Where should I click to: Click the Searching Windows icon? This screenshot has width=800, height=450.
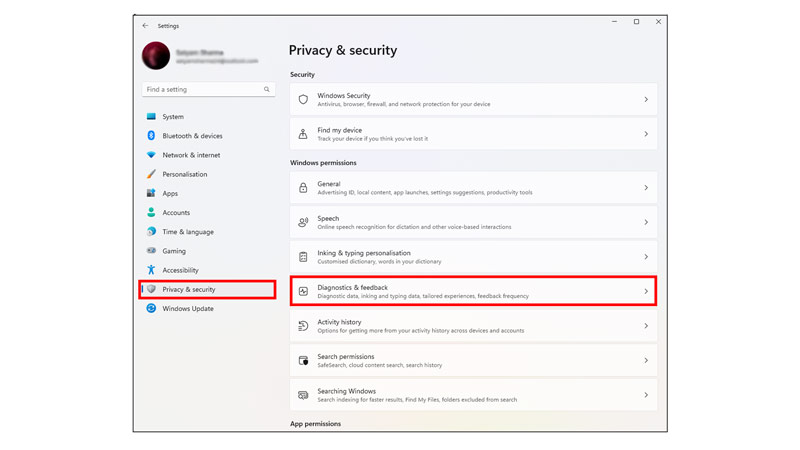coord(303,395)
